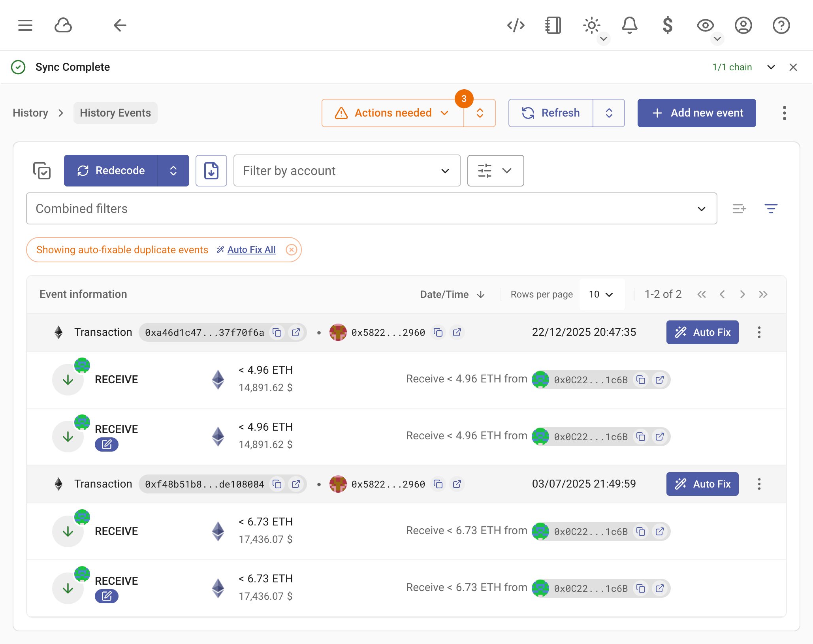Copy the transaction hash 0xa46d1c47...37f70f6a

click(277, 332)
